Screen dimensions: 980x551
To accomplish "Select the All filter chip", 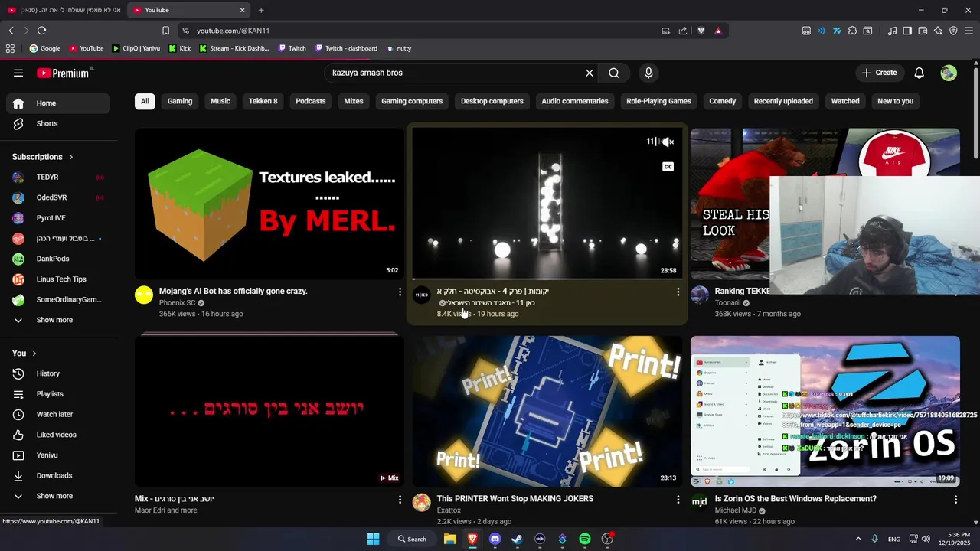I will pyautogui.click(x=145, y=101).
